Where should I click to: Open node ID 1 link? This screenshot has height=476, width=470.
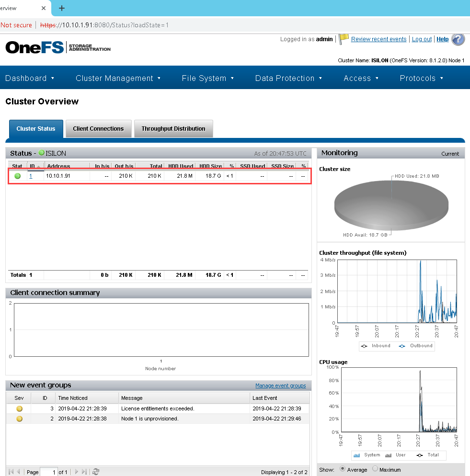[x=31, y=176]
